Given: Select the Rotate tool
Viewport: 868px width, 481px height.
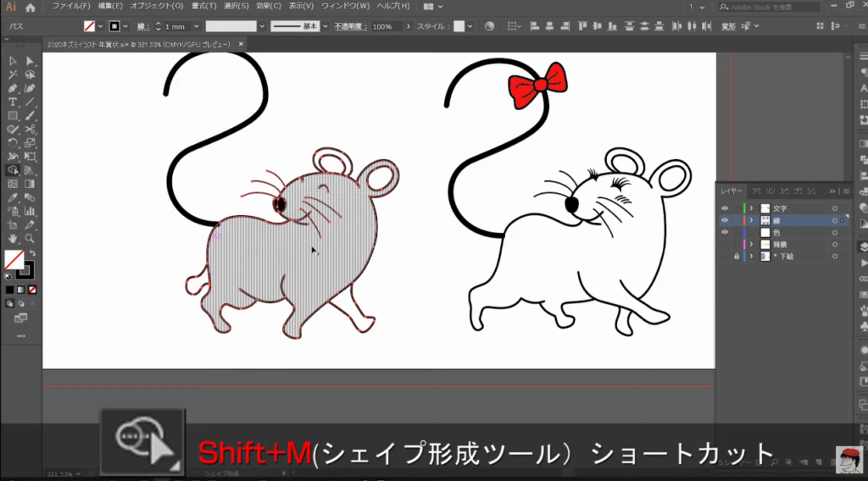Looking at the screenshot, I should tap(12, 142).
